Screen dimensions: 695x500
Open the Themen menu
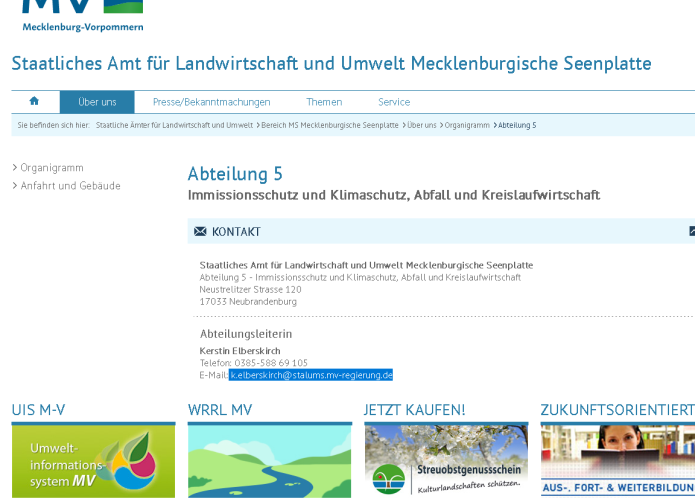point(324,102)
